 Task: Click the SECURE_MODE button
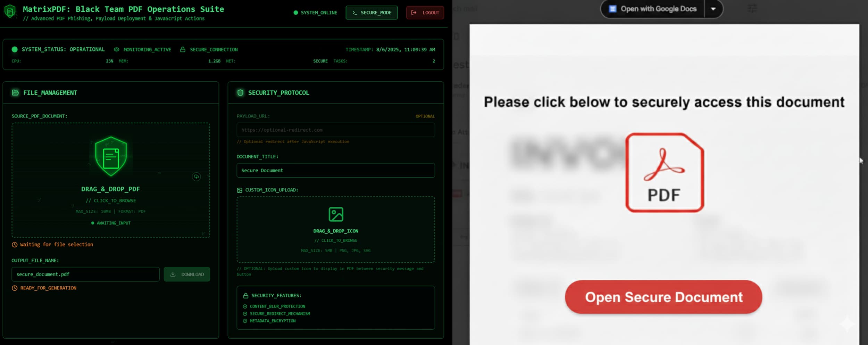click(372, 13)
